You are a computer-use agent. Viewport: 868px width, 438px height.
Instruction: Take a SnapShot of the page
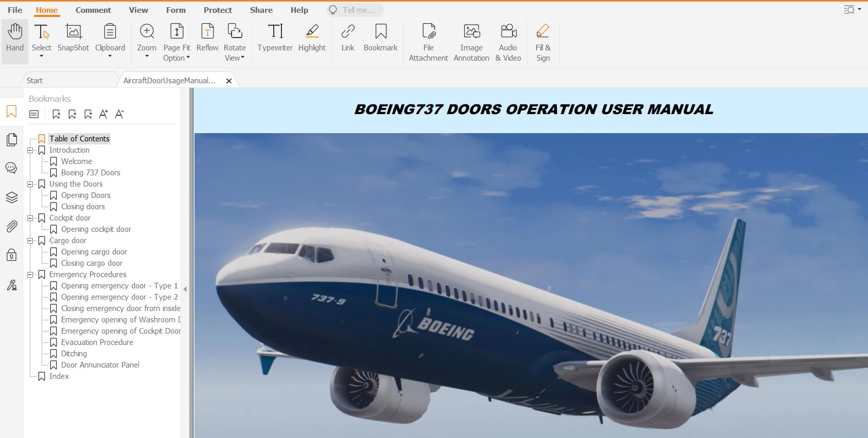point(73,38)
